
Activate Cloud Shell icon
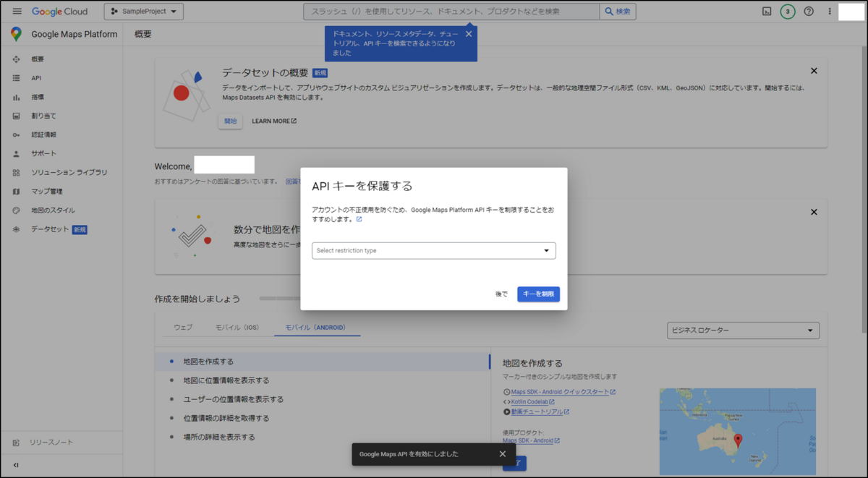[767, 12]
